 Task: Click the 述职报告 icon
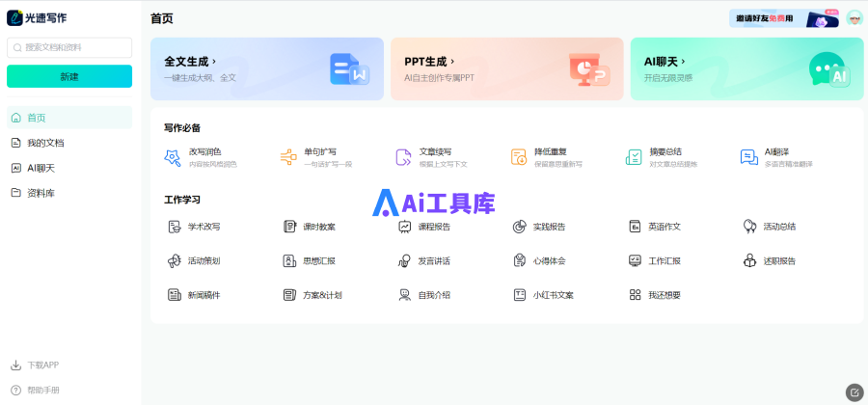point(749,260)
